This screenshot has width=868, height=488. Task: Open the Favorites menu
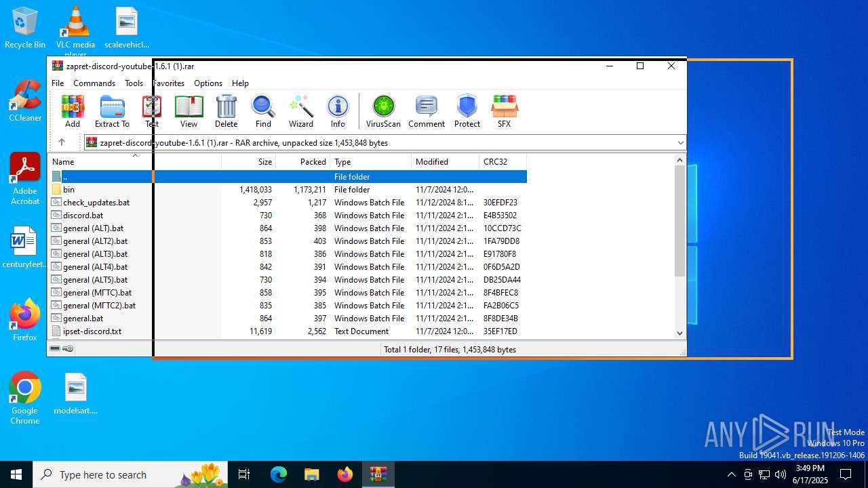[x=169, y=83]
